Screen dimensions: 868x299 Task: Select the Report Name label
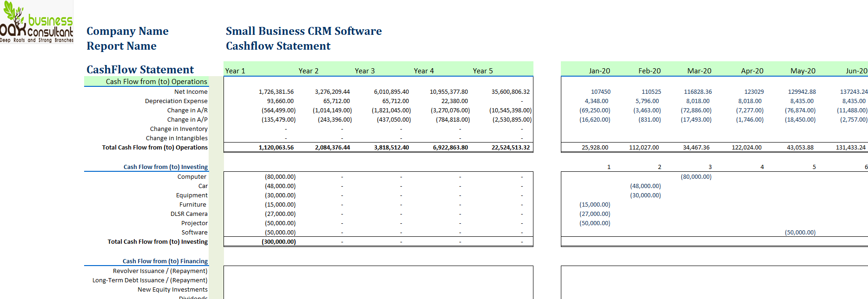coord(121,46)
